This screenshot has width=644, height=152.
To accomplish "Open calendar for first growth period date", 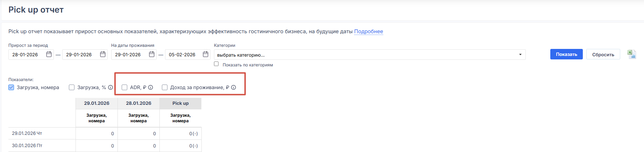I will point(49,55).
